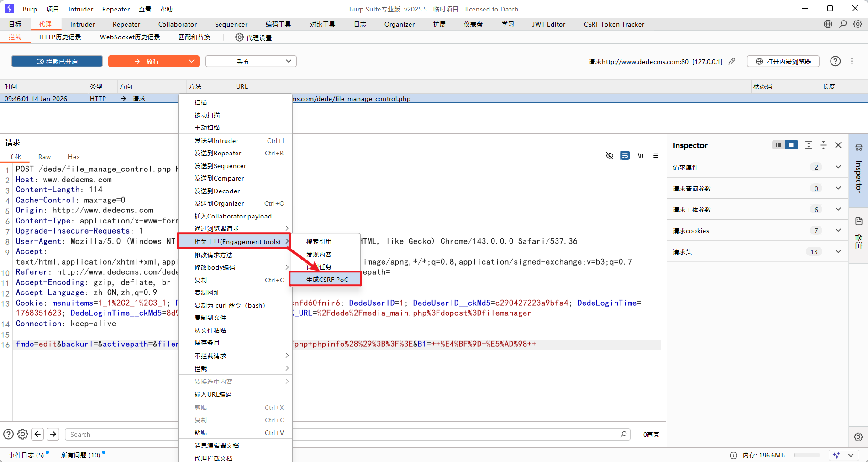Open Burp settings gear at top right
This screenshot has height=462, width=868.
pyautogui.click(x=858, y=24)
